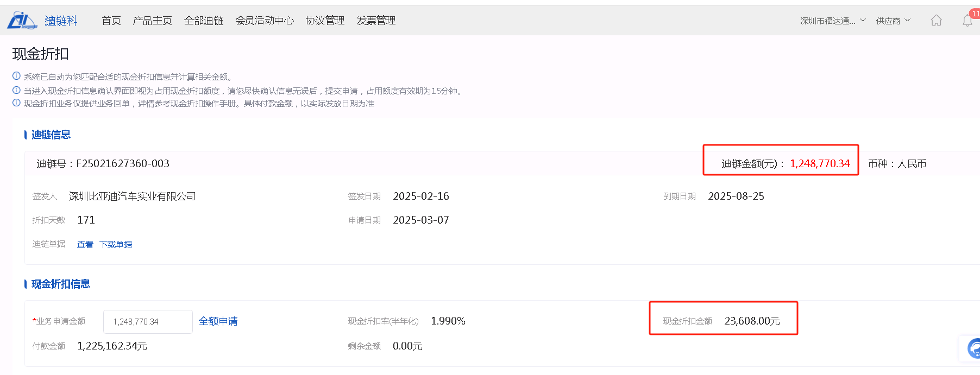Open 全部迪链 menu item

(x=204, y=21)
